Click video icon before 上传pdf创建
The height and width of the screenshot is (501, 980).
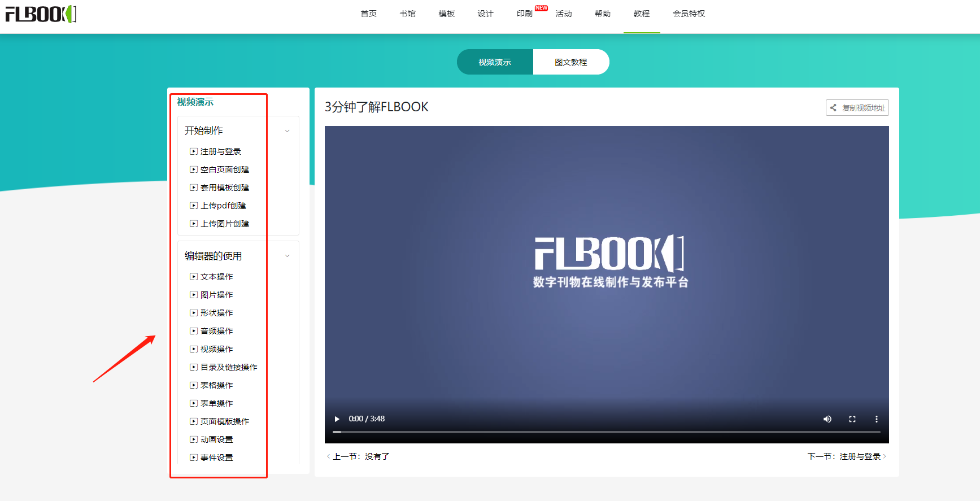click(x=194, y=206)
